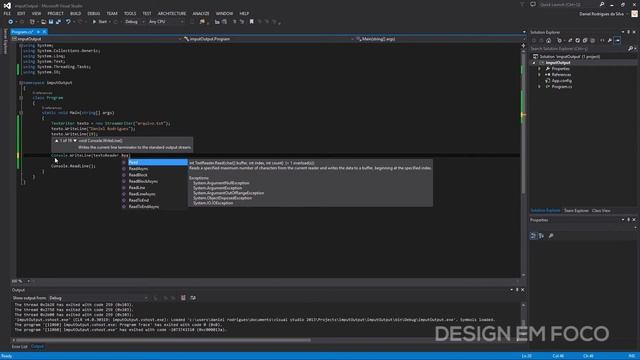
Task: Click the Solution Explorer Collapse All icon
Action: [x=585, y=40]
